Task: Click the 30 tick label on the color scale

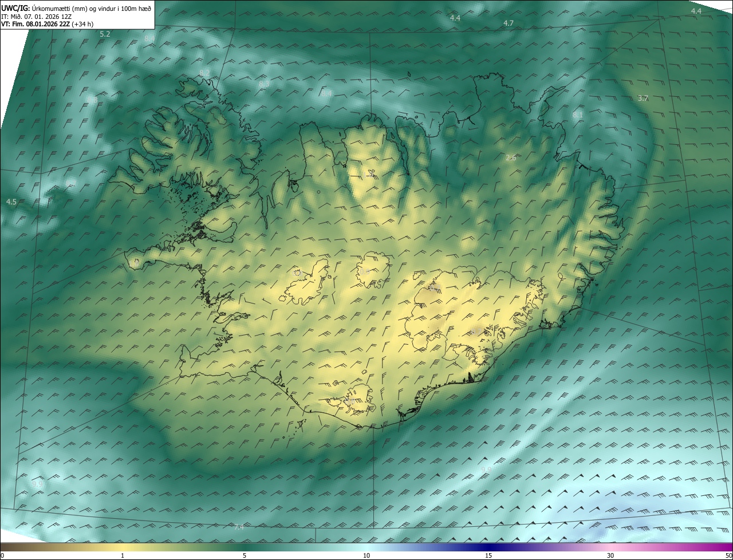Action: [x=610, y=556]
